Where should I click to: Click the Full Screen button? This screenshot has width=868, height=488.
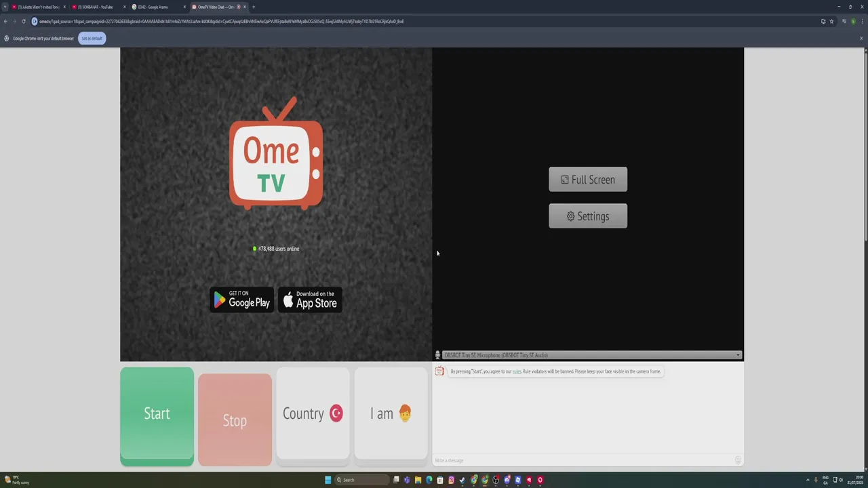(x=588, y=180)
